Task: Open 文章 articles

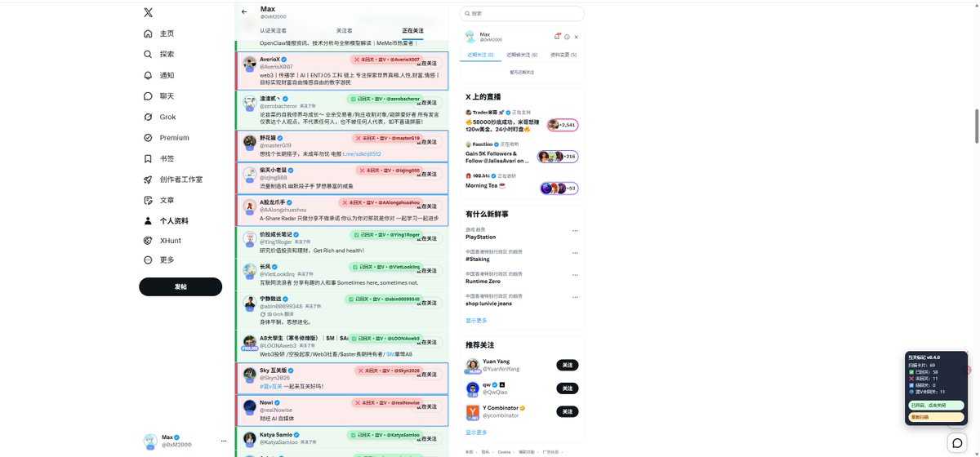Action: tap(159, 200)
